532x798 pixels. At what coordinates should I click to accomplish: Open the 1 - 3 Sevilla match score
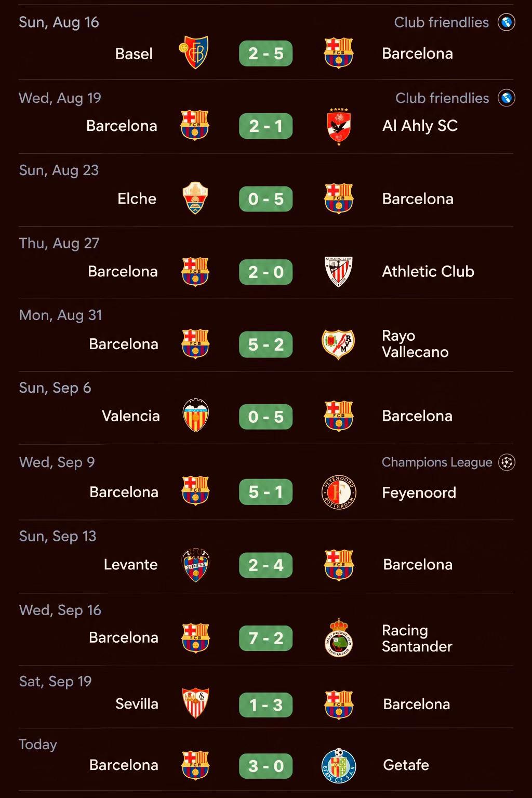pos(266,705)
